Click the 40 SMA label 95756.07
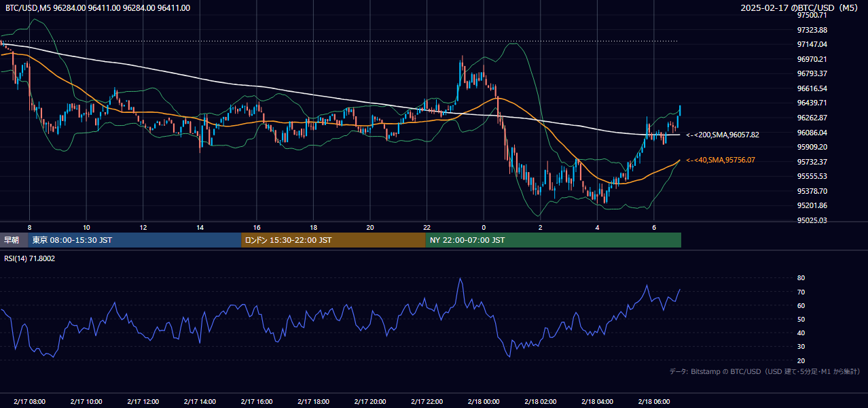The image size is (868, 408). 721,160
